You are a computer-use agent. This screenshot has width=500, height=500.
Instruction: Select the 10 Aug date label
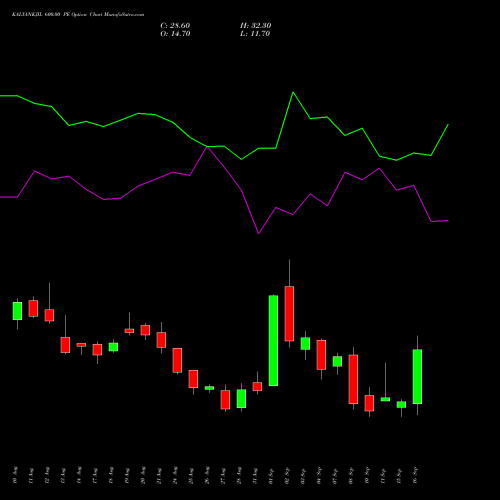(15, 476)
